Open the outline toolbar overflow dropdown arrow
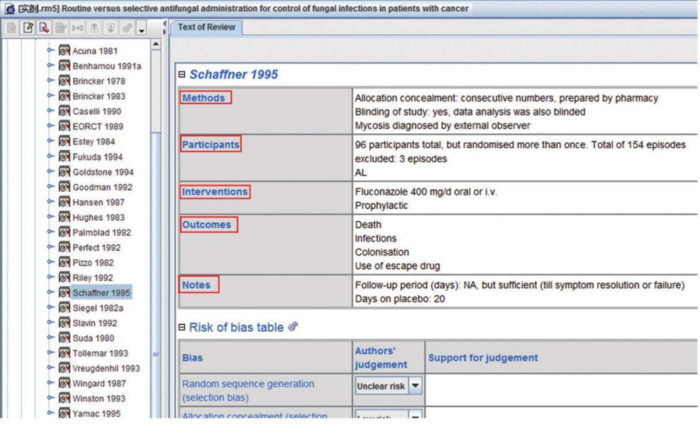The width and height of the screenshot is (700, 426). pos(142,30)
